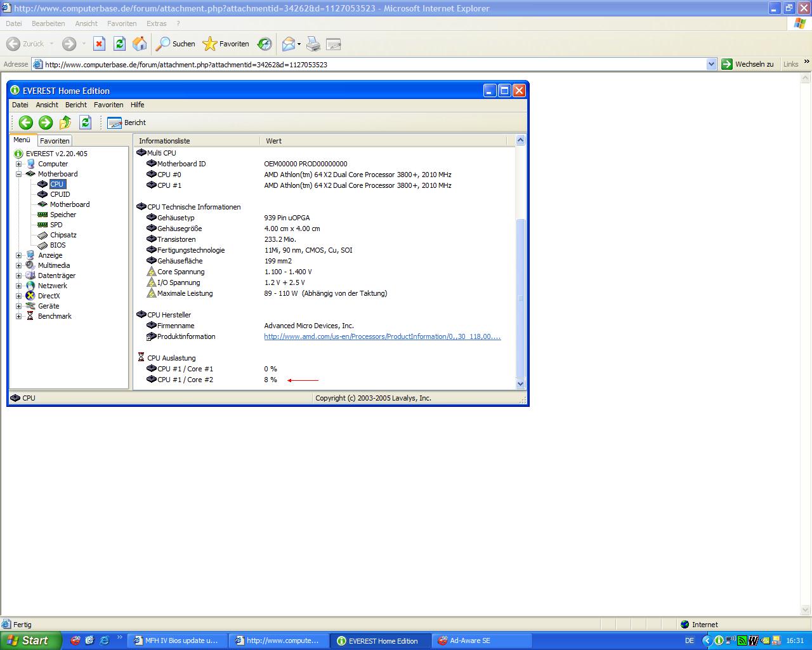Image resolution: width=812 pixels, height=650 pixels.
Task: Click the IE address URL field
Action: point(374,64)
